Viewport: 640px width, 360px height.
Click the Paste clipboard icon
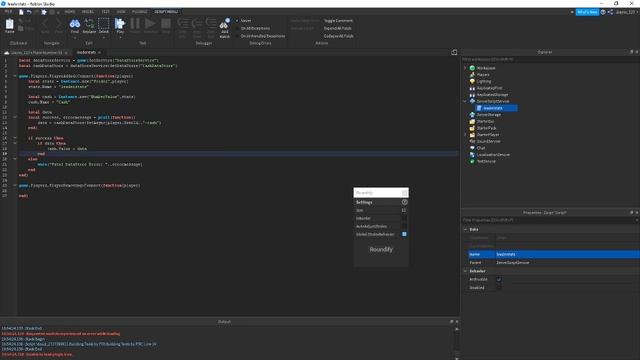click(9, 24)
